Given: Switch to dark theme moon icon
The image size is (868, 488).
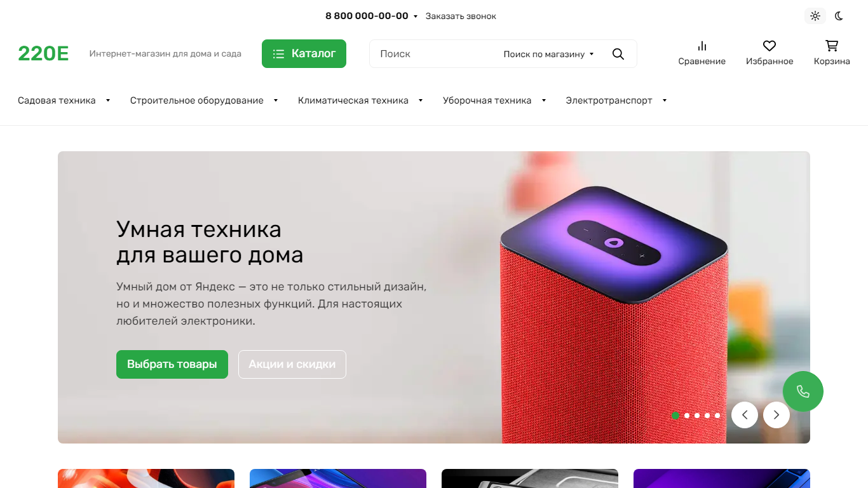Looking at the screenshot, I should point(839,16).
